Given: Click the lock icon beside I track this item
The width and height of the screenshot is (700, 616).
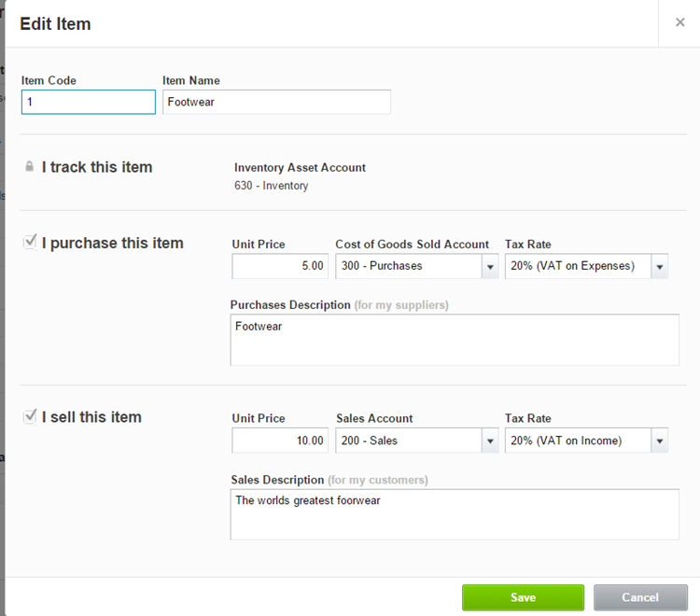Looking at the screenshot, I should click(x=29, y=166).
